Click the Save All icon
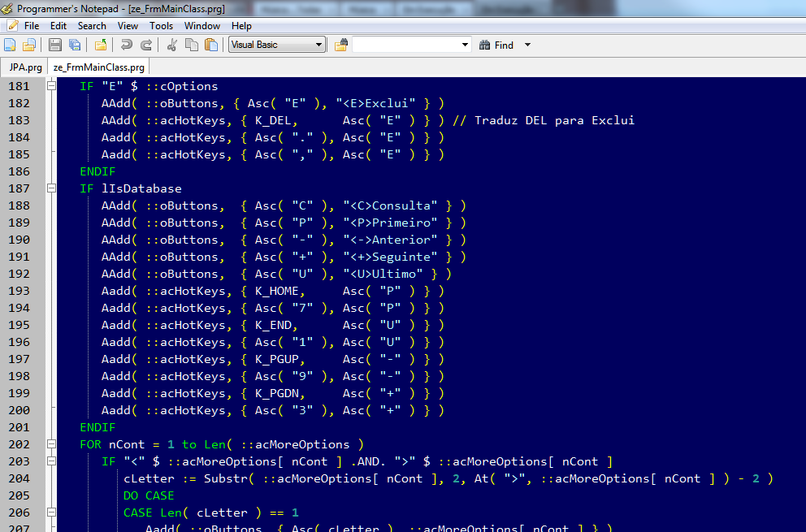The width and height of the screenshot is (806, 532). tap(75, 45)
